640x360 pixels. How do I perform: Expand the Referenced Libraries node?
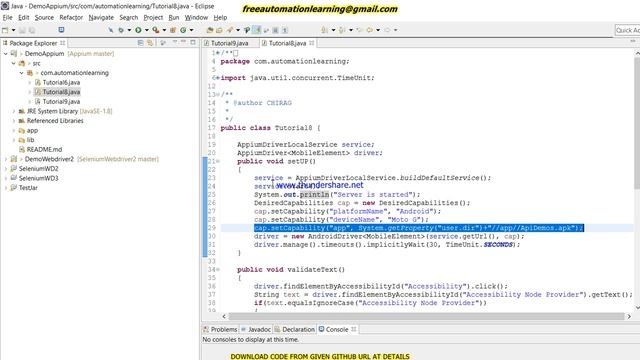pos(13,121)
